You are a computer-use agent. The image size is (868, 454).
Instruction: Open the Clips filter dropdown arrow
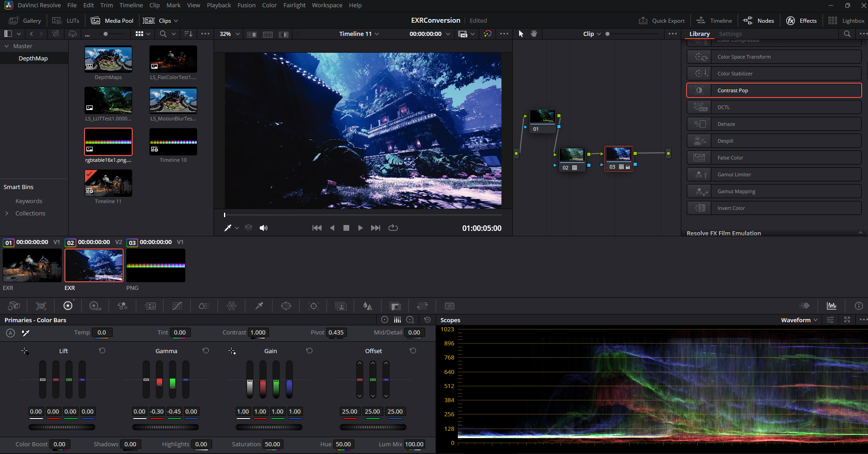tap(176, 21)
